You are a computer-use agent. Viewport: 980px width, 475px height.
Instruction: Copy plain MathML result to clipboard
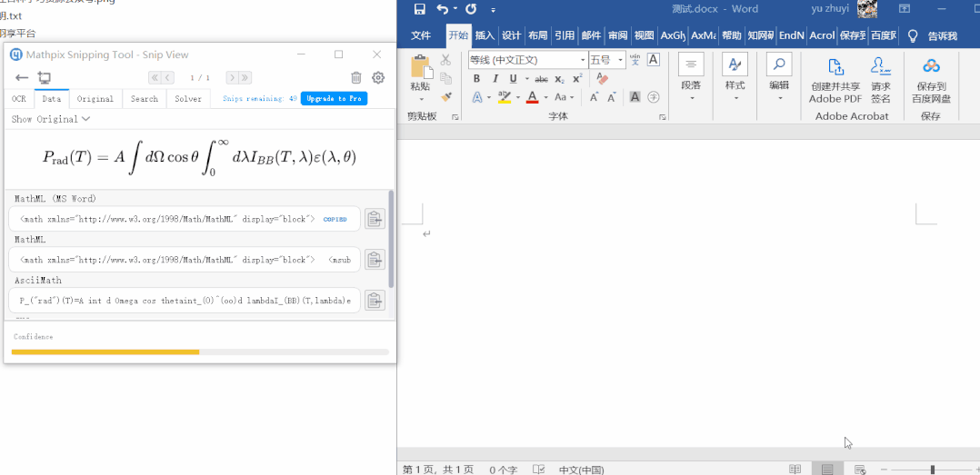click(x=375, y=260)
